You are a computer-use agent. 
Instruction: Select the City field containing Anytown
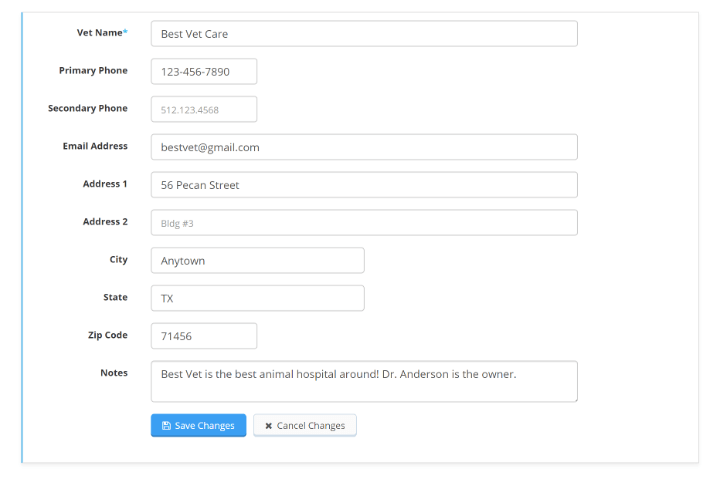[258, 260]
